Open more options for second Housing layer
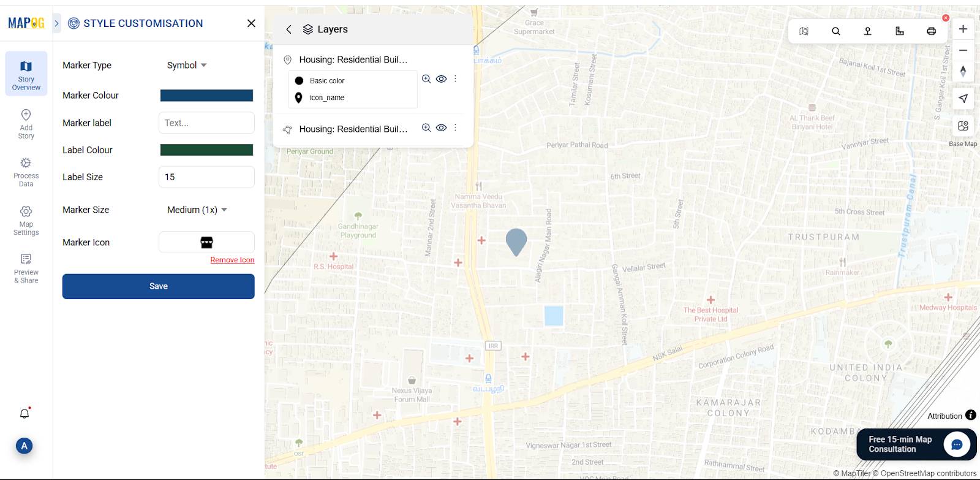This screenshot has width=980, height=480. [455, 128]
